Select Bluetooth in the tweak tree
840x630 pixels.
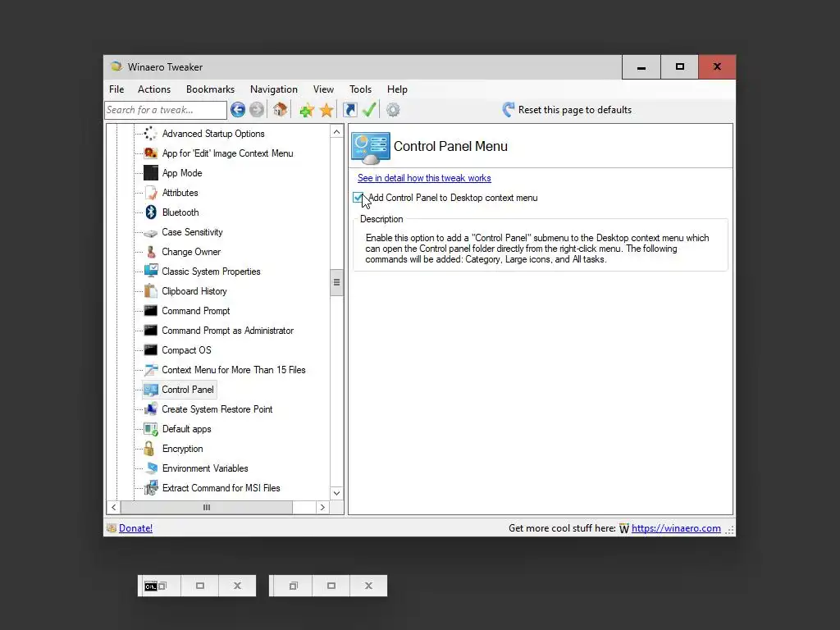point(180,212)
